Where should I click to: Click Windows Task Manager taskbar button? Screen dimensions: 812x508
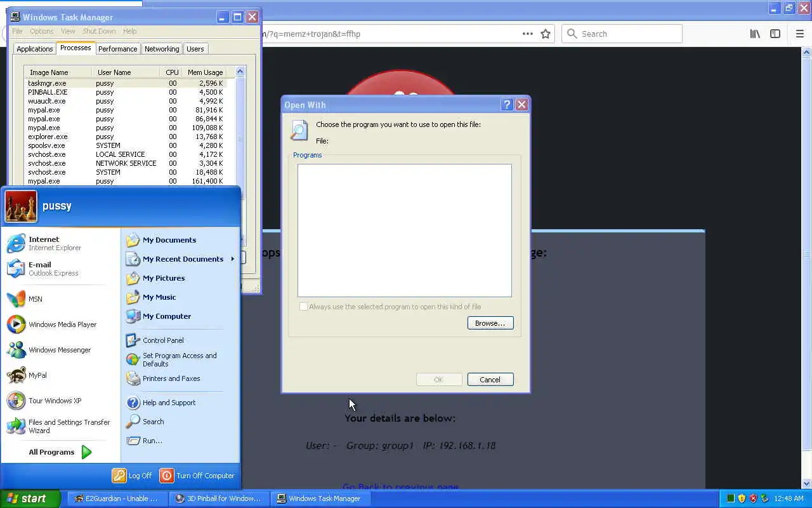tap(320, 498)
